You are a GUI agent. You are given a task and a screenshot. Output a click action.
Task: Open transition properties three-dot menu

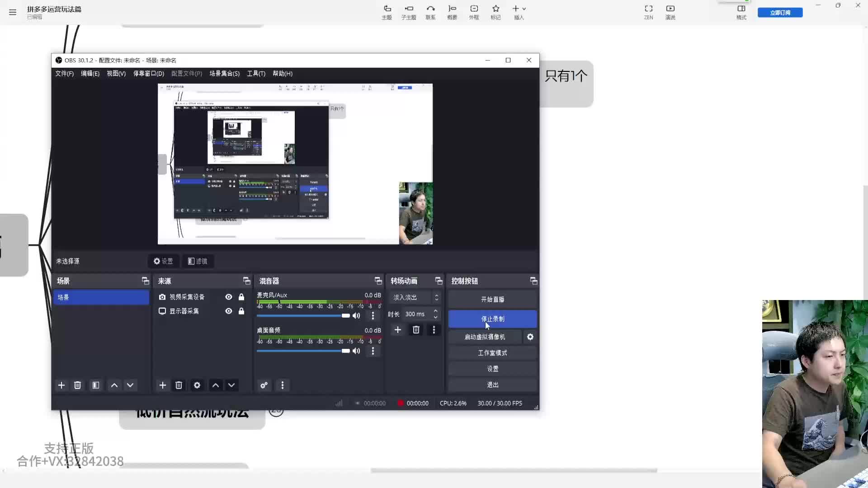point(434,330)
